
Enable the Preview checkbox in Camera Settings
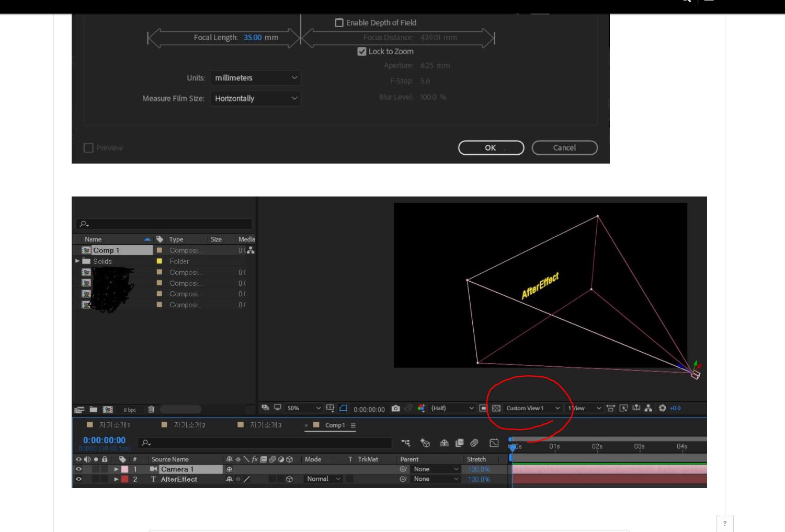[88, 148]
